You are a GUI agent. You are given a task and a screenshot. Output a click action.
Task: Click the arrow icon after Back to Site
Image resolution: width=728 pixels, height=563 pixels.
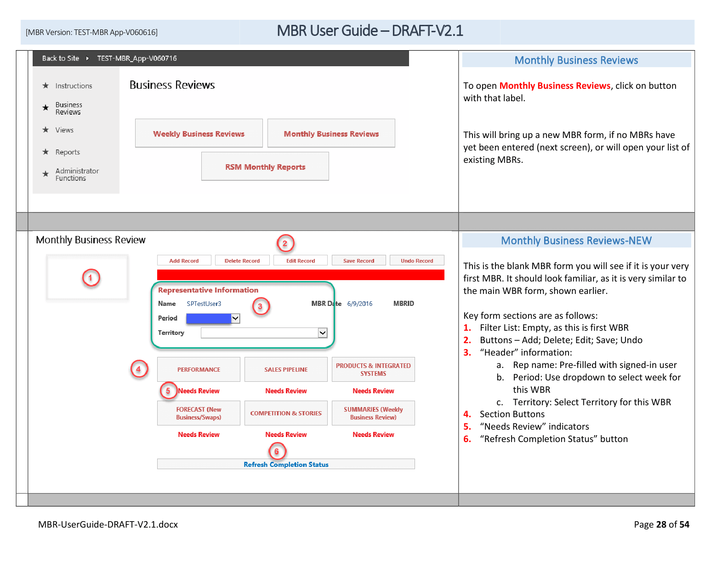(87, 58)
